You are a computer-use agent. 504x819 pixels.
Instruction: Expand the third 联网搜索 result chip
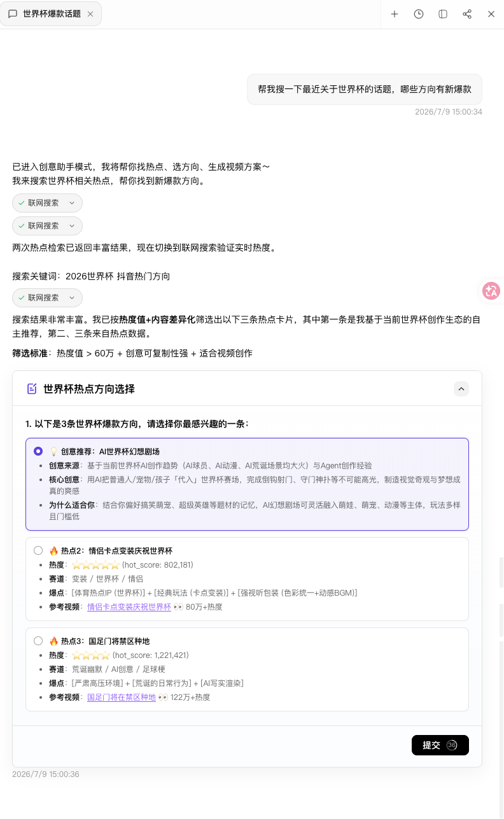click(48, 298)
